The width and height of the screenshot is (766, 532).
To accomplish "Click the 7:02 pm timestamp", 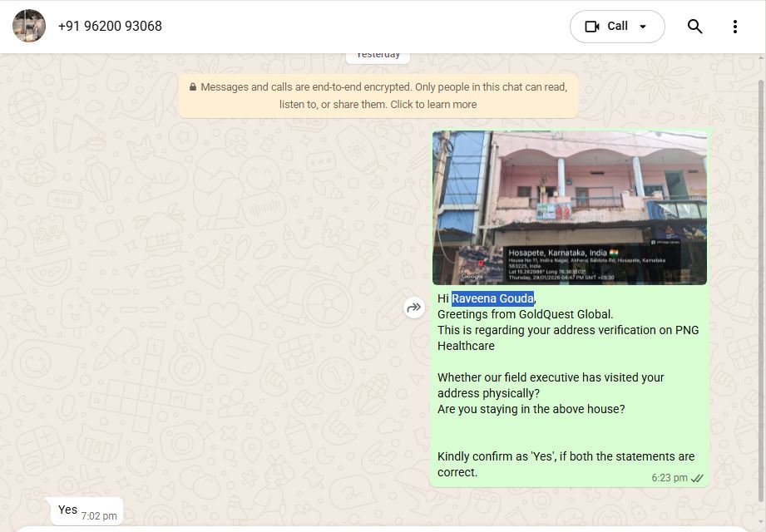I will click(x=99, y=516).
